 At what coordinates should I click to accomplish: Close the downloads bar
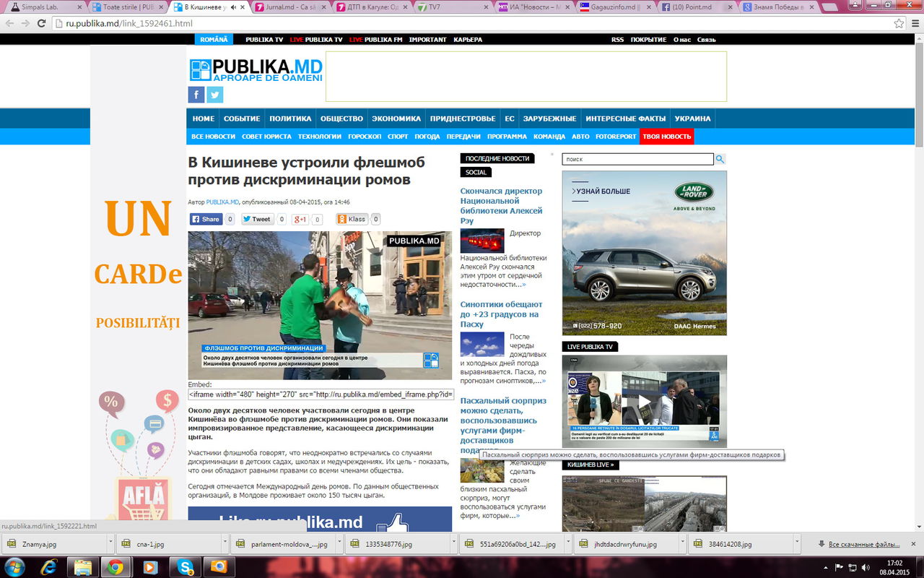point(913,544)
